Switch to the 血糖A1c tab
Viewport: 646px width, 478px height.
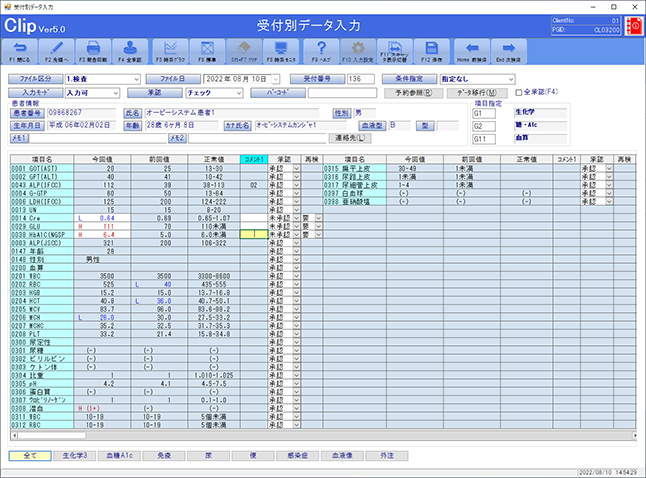click(119, 456)
